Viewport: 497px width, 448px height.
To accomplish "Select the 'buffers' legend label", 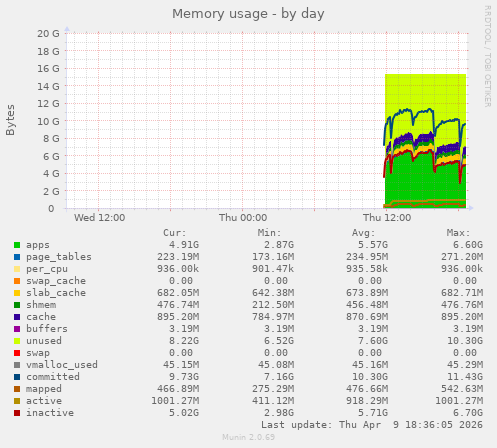I will coord(47,329).
